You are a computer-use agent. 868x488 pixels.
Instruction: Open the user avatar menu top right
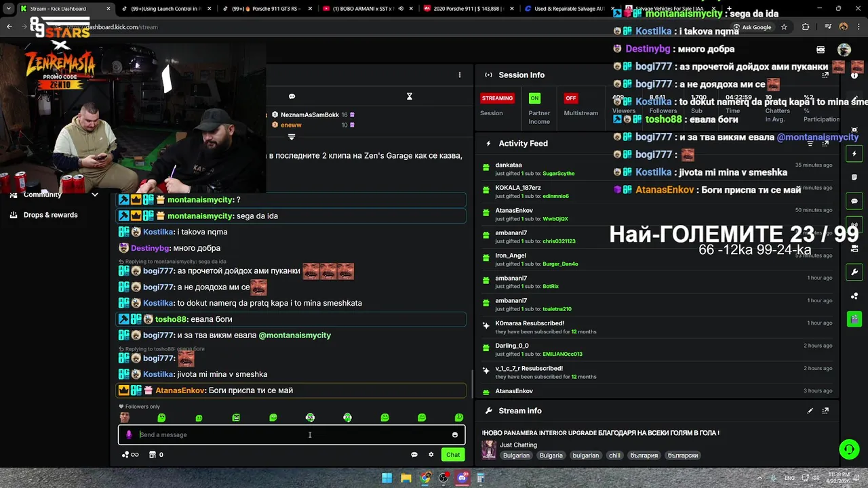point(844,49)
